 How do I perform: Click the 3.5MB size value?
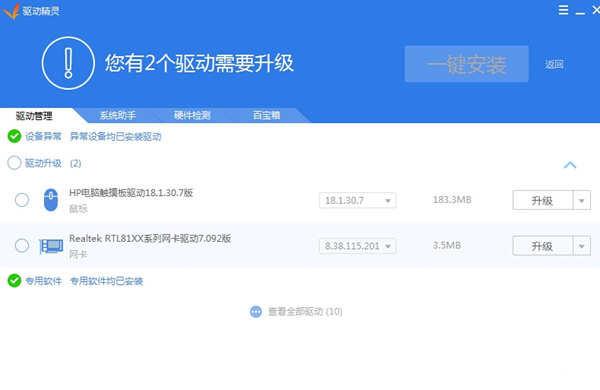447,245
